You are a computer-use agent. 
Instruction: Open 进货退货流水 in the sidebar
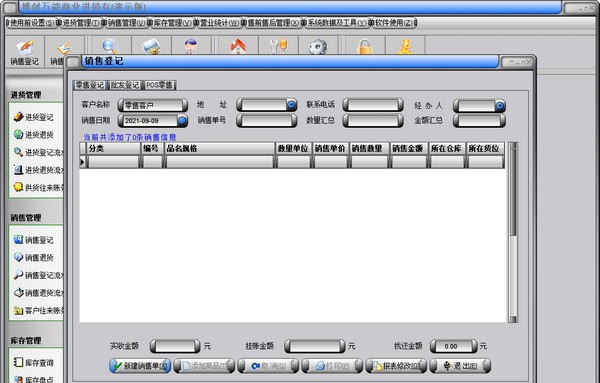click(x=38, y=170)
